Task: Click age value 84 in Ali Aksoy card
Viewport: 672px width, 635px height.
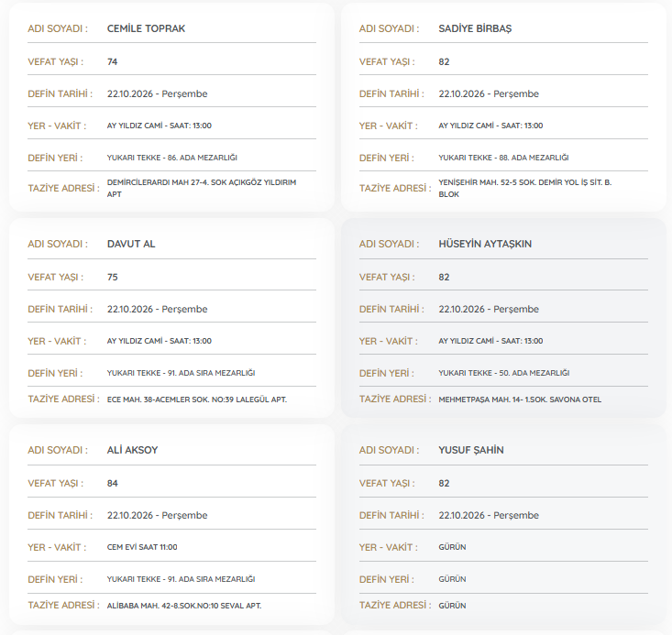Action: pyautogui.click(x=112, y=483)
